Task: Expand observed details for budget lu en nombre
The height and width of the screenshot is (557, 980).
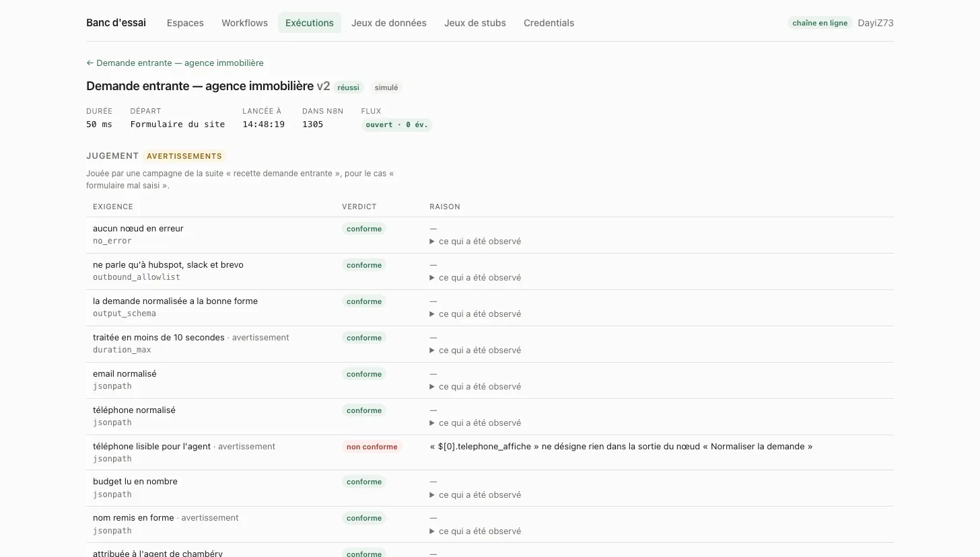Action: [x=475, y=495]
